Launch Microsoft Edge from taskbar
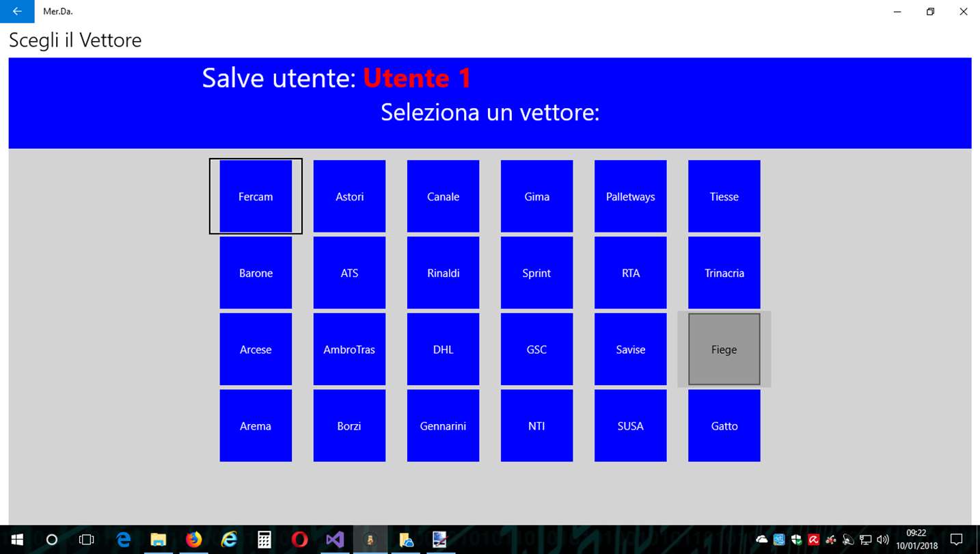This screenshot has width=980, height=554. [124, 540]
